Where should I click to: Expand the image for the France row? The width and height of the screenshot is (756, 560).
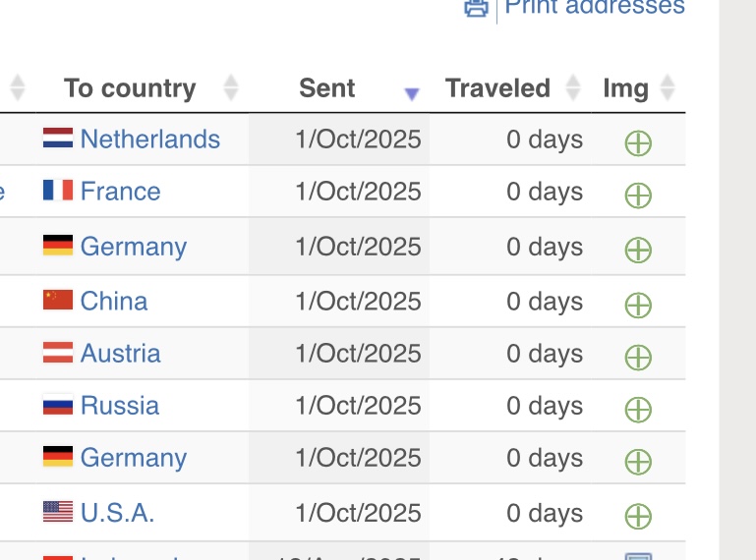638,196
